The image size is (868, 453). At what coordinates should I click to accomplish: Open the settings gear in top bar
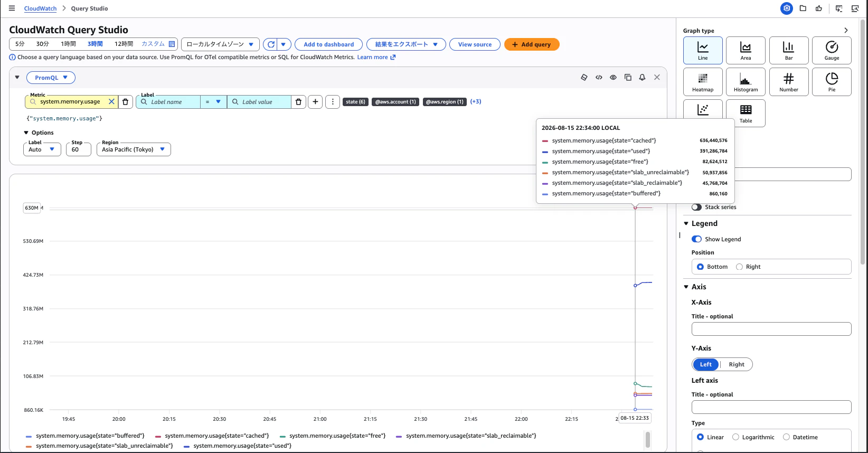point(787,8)
